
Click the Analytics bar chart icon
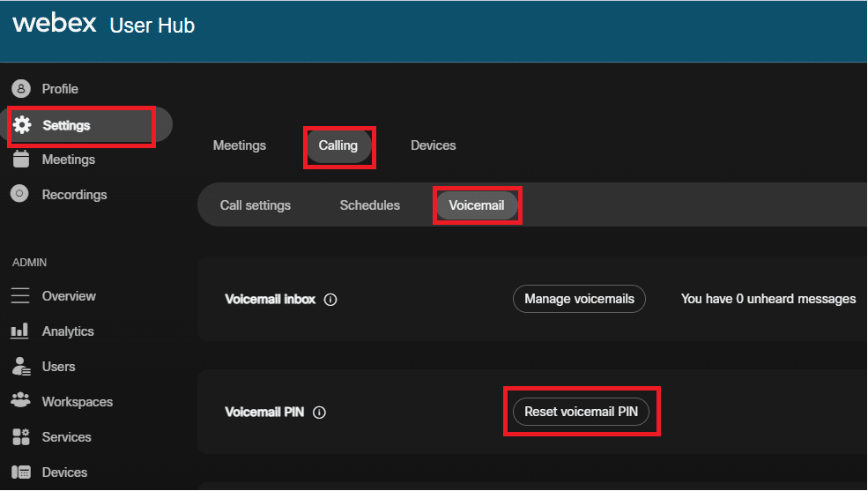pos(19,331)
